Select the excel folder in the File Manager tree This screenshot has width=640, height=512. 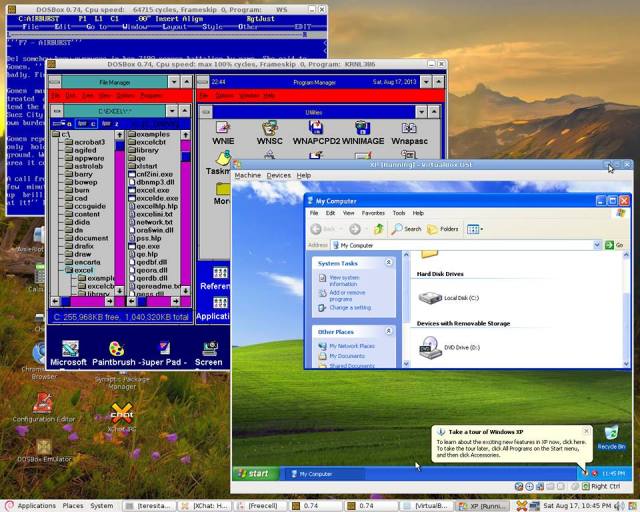[85, 269]
